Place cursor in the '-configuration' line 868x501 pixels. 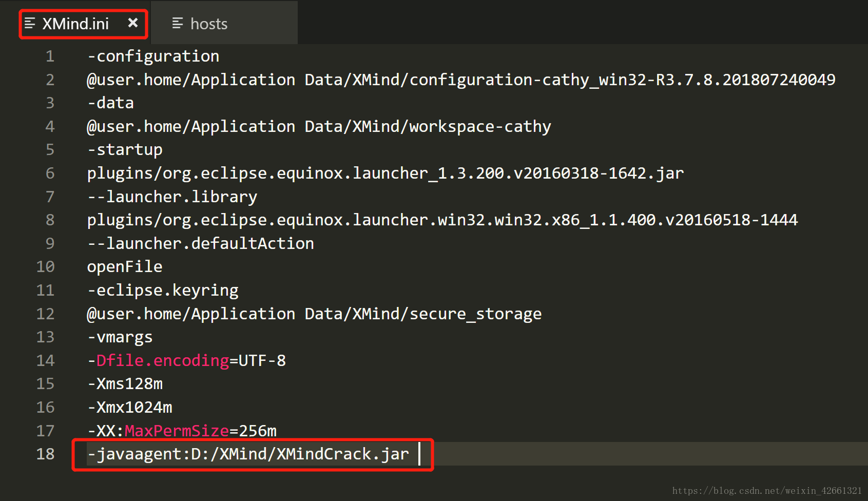pyautogui.click(x=153, y=56)
